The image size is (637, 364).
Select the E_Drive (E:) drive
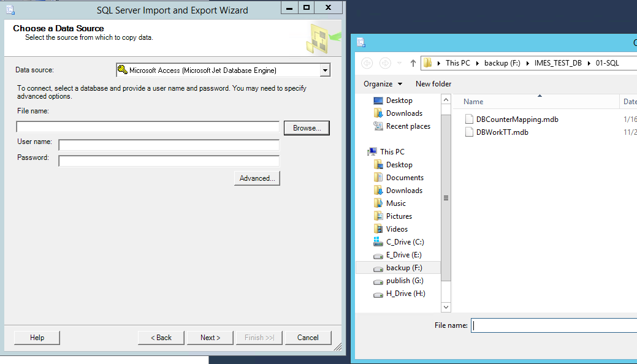pos(404,255)
